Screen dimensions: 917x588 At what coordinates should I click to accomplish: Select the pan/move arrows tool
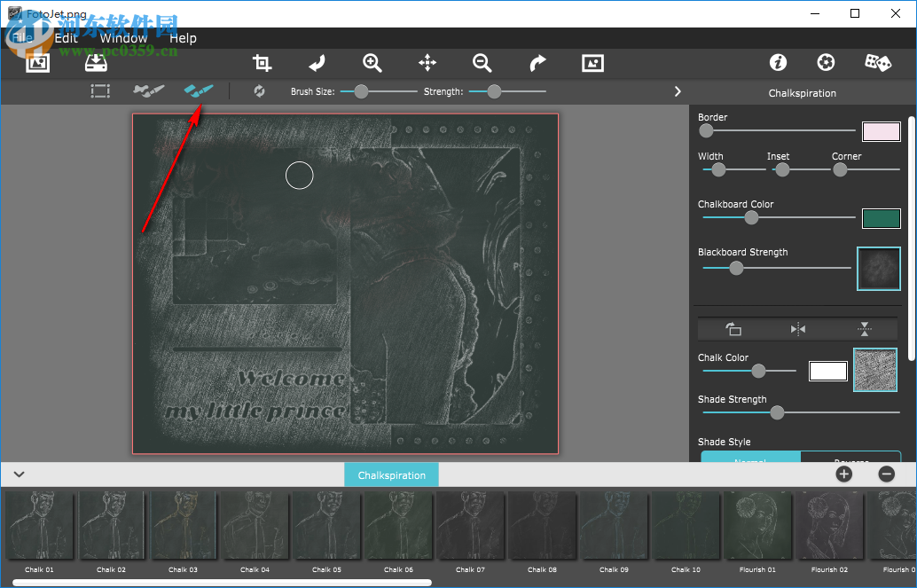[x=427, y=63]
